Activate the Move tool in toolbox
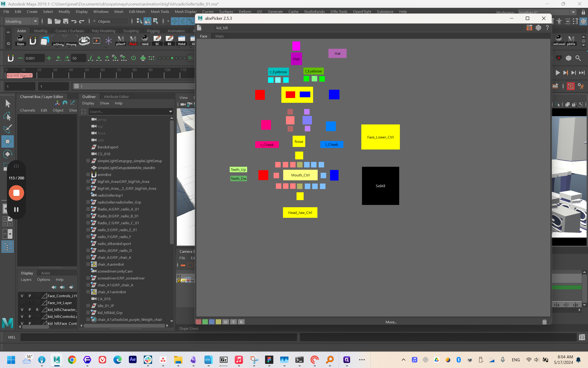 tap(8, 141)
